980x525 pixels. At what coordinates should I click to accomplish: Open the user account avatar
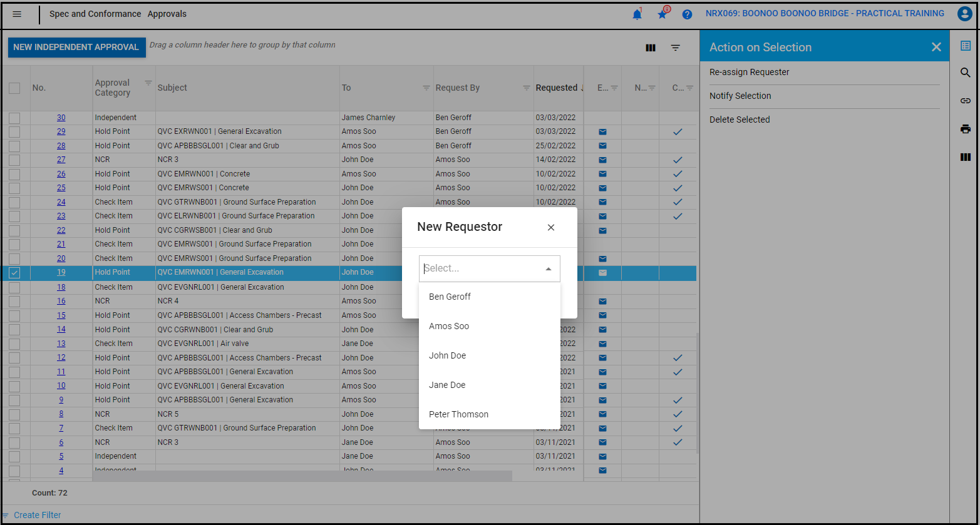click(964, 14)
